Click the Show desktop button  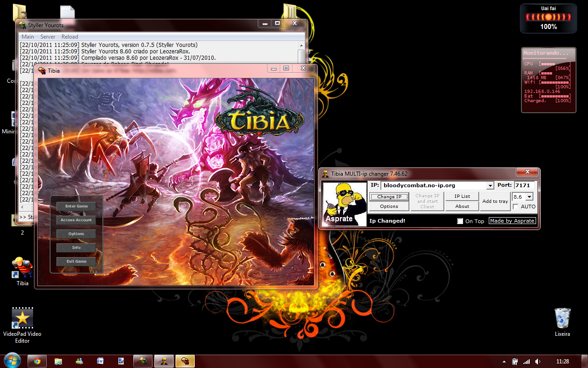585,361
